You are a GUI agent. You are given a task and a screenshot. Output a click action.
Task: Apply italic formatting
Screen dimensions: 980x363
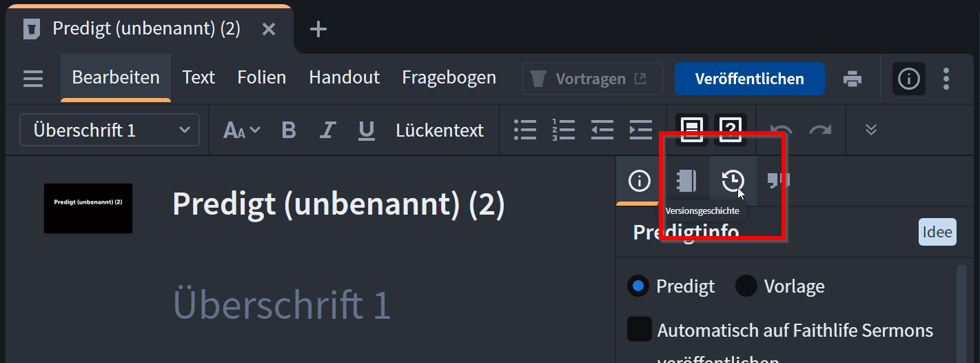[x=328, y=130]
